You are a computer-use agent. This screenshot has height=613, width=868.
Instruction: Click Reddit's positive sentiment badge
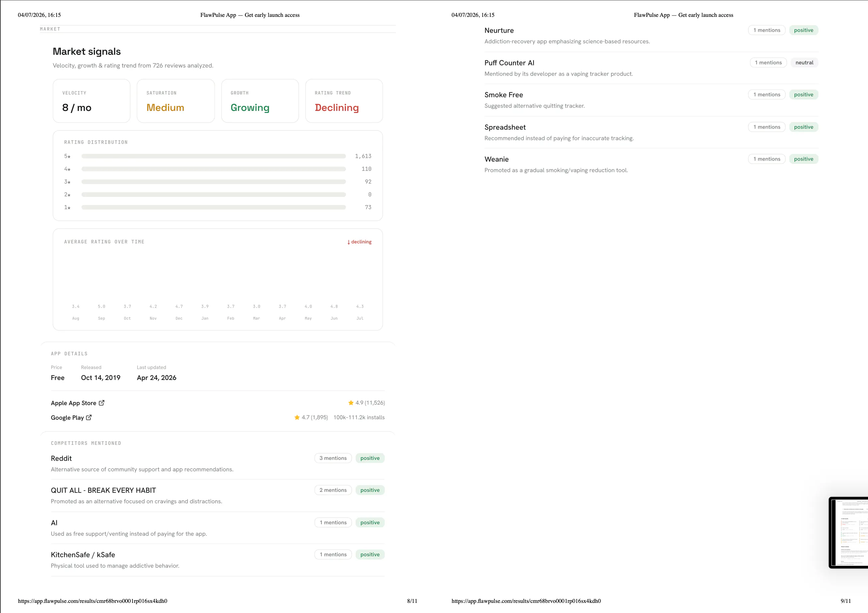click(x=370, y=458)
